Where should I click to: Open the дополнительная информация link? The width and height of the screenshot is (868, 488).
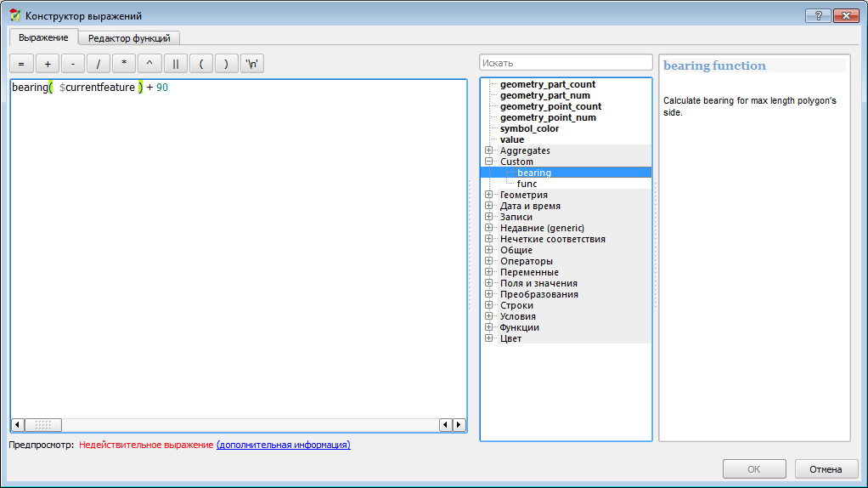284,445
